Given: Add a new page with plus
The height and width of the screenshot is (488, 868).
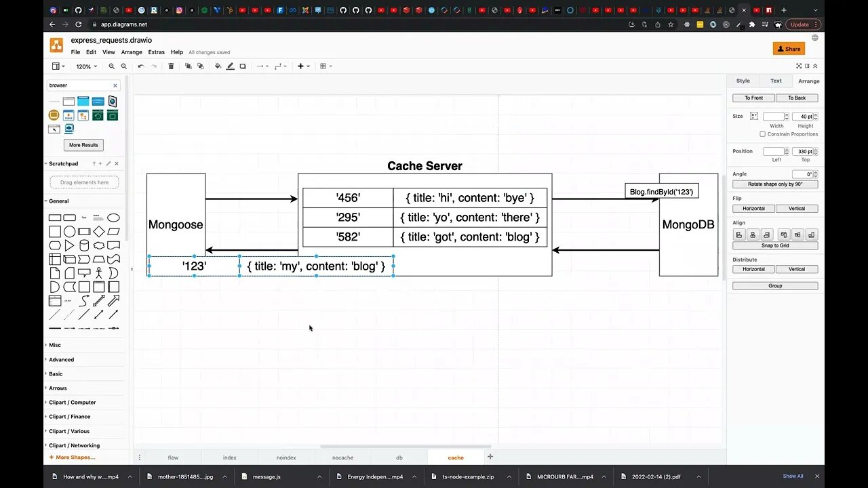Looking at the screenshot, I should pos(490,457).
